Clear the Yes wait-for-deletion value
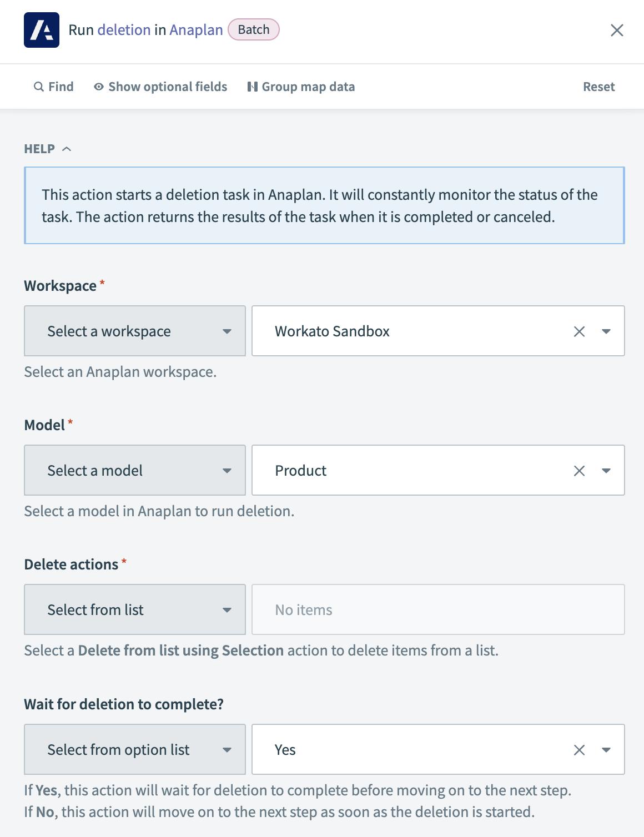The width and height of the screenshot is (644, 837). tap(580, 749)
